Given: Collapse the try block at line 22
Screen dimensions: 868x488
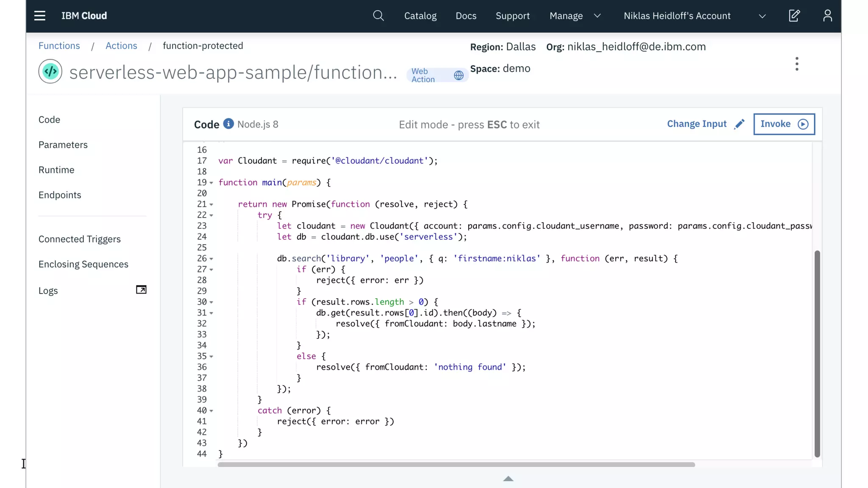Looking at the screenshot, I should [211, 216].
